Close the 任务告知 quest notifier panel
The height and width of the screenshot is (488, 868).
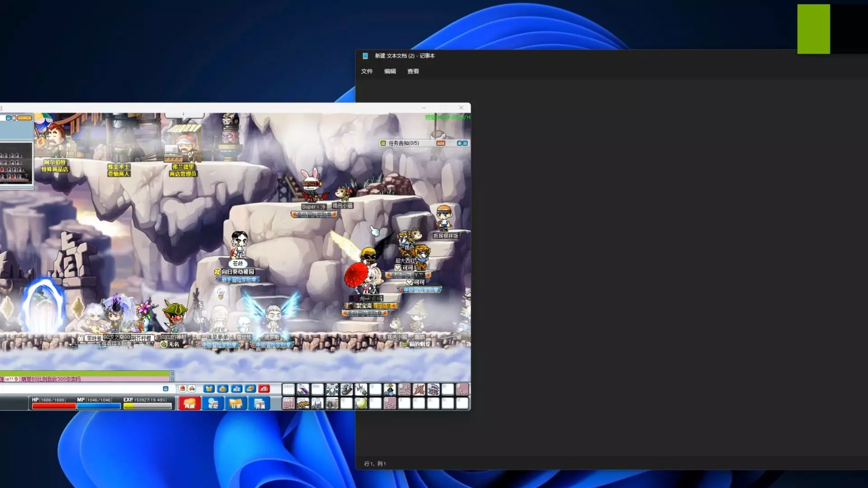click(x=465, y=143)
